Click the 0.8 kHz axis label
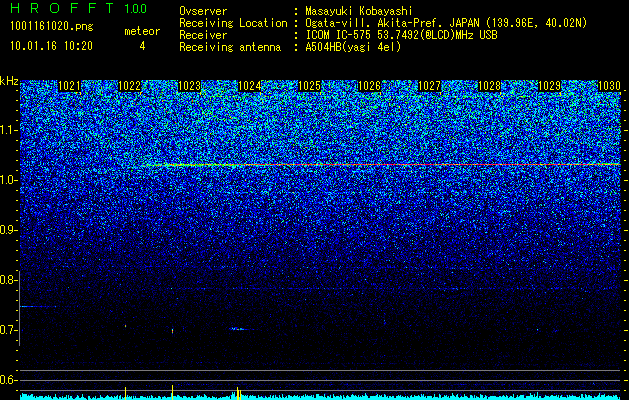The image size is (629, 400). (x=9, y=280)
